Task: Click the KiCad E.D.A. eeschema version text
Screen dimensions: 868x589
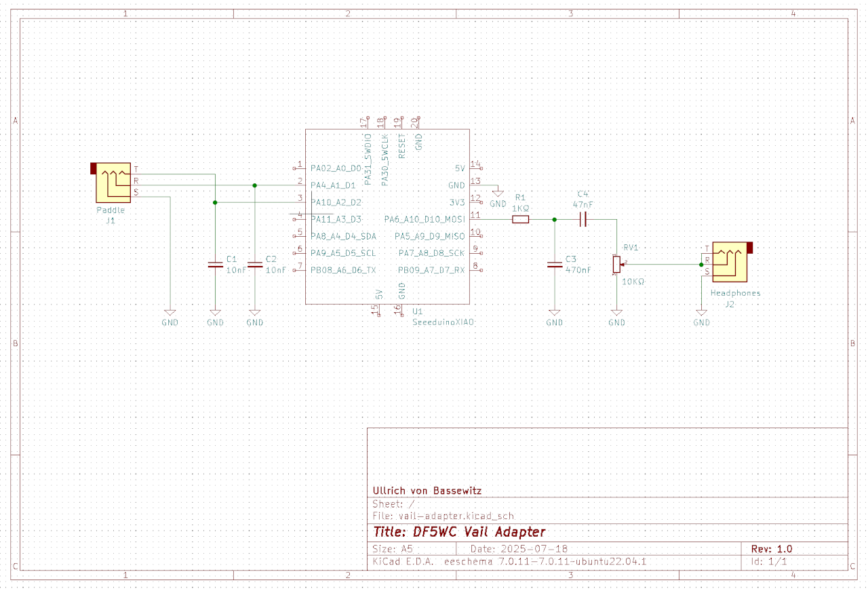Action: point(509,562)
